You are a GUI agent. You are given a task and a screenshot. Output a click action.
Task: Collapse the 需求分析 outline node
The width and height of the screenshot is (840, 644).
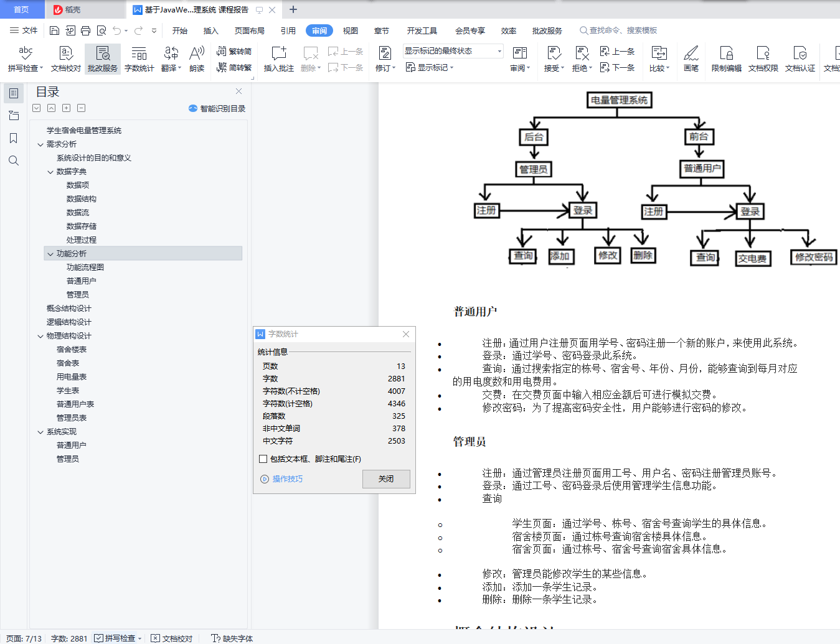point(40,144)
